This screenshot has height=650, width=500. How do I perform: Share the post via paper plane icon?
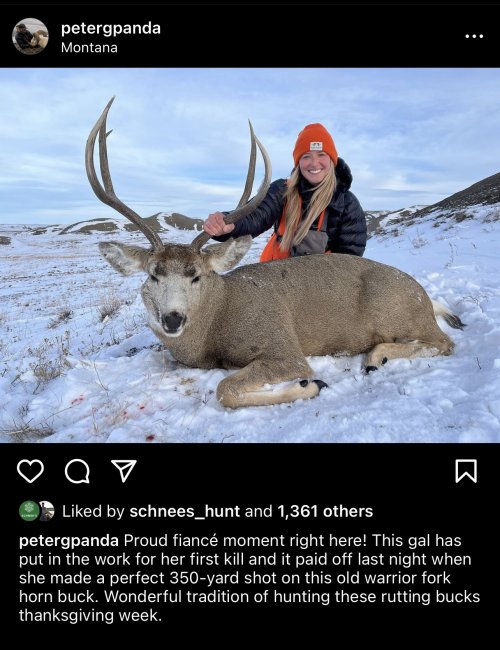pos(124,471)
